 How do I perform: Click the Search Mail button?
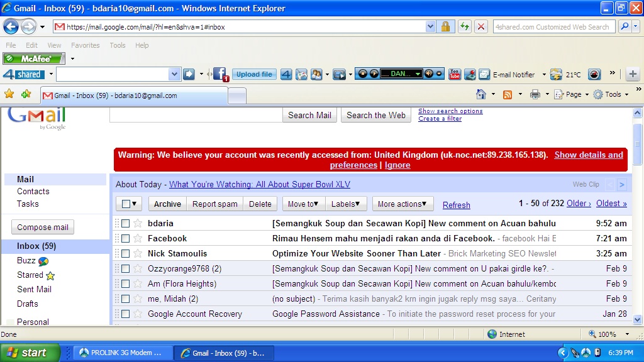tap(309, 116)
